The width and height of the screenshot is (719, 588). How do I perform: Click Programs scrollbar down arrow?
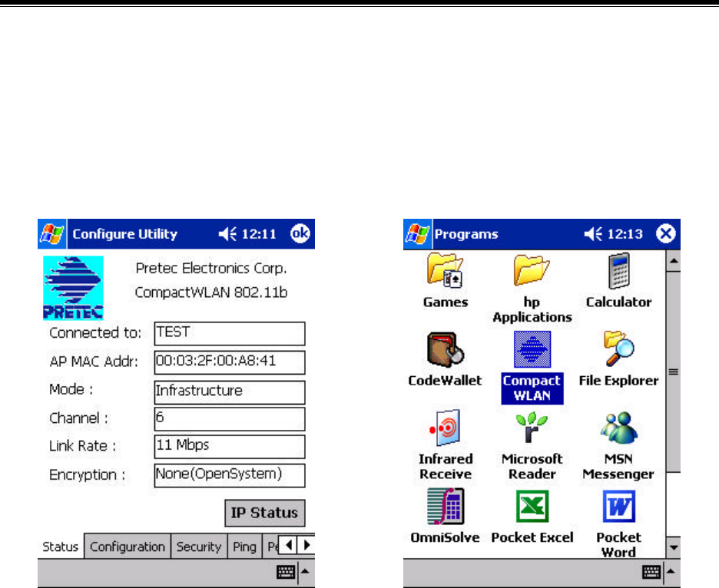pyautogui.click(x=673, y=547)
